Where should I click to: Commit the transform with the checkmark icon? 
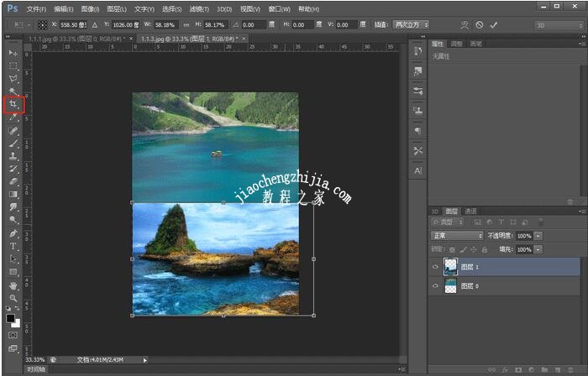click(494, 25)
